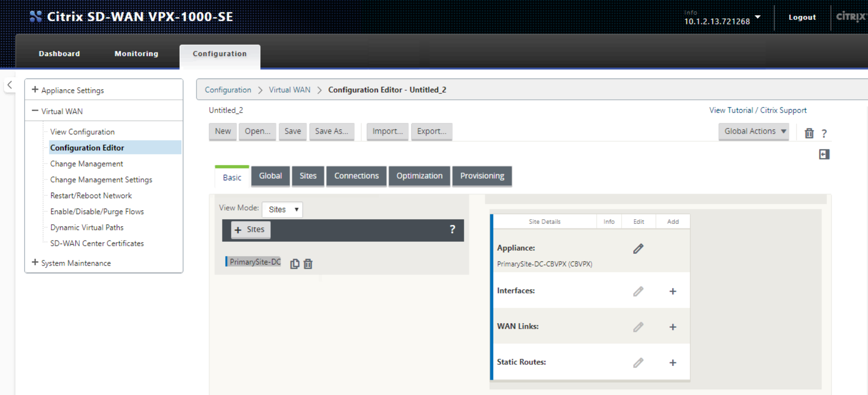Open the Connections tab
Viewport: 868px width, 395px height.
(x=356, y=176)
